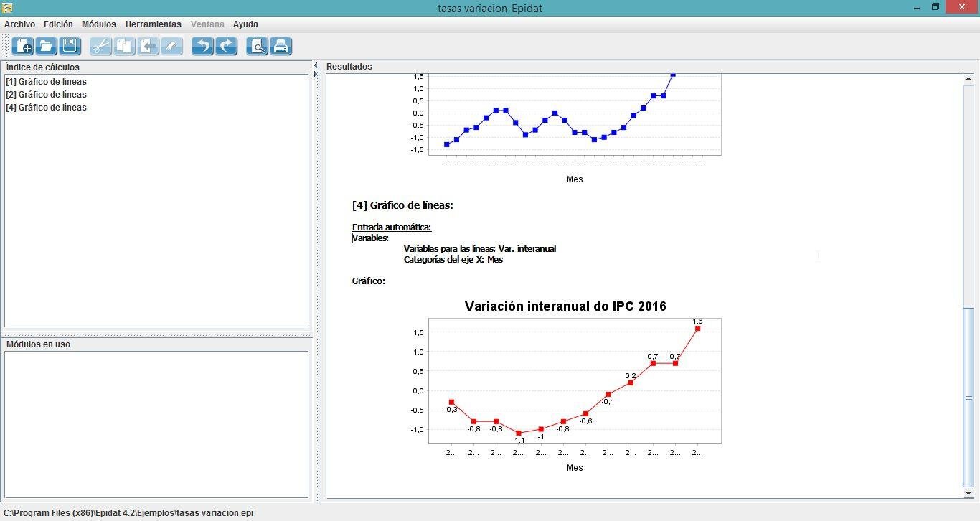
Task: Open the Archivo menu
Action: (x=19, y=24)
